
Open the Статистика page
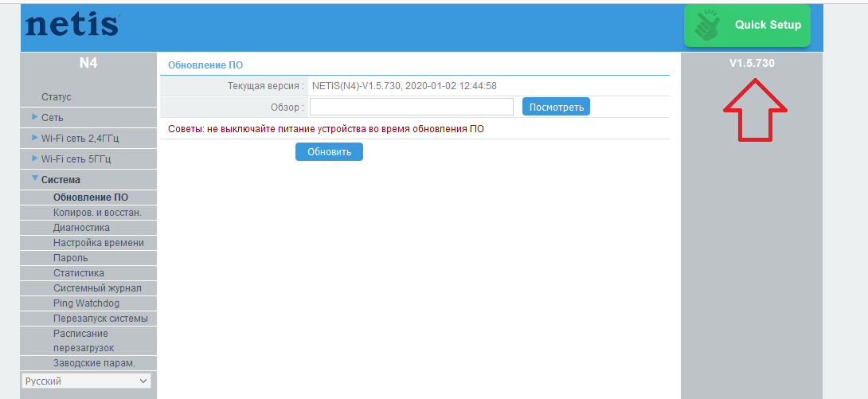(79, 273)
